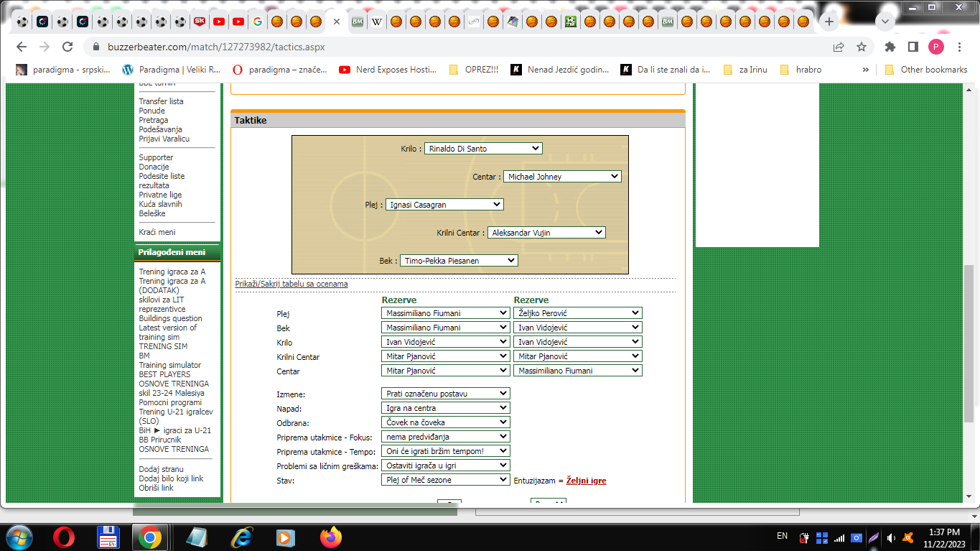Image resolution: width=980 pixels, height=551 pixels.
Task: Open 'Nerd Exposes Hosti...' YouTube bookmark
Action: tap(387, 70)
